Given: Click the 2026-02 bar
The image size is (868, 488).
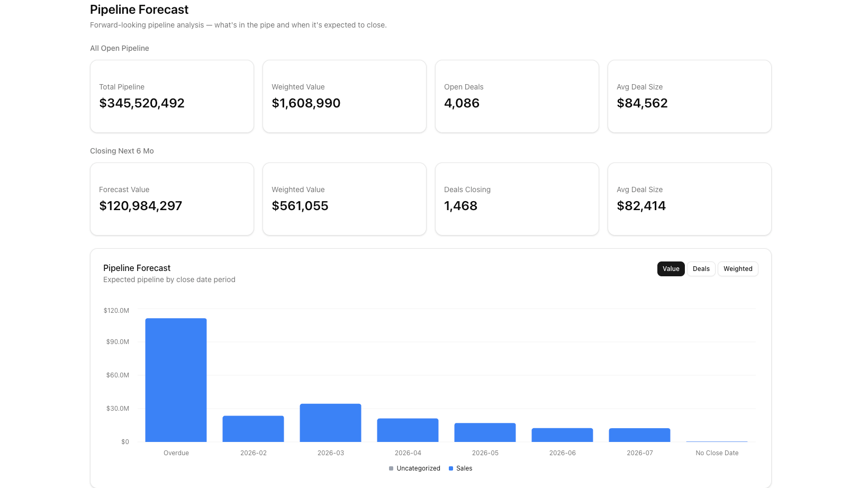Looking at the screenshot, I should pos(253,429).
